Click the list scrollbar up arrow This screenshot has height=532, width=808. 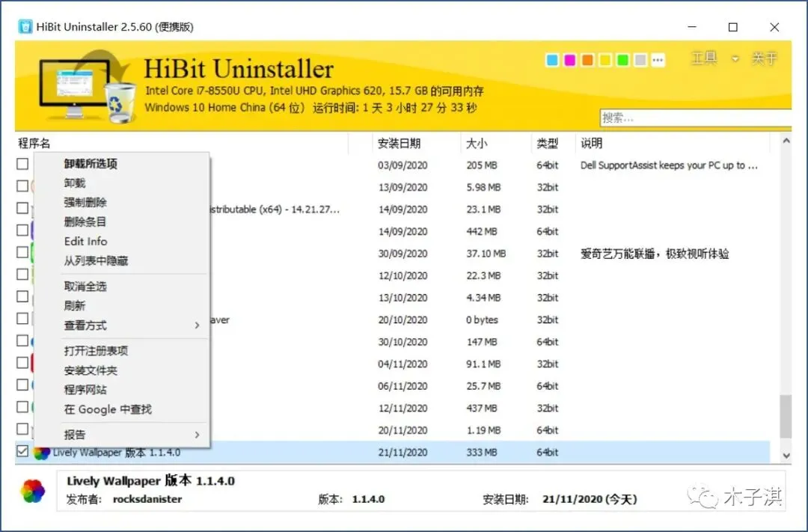[786, 141]
